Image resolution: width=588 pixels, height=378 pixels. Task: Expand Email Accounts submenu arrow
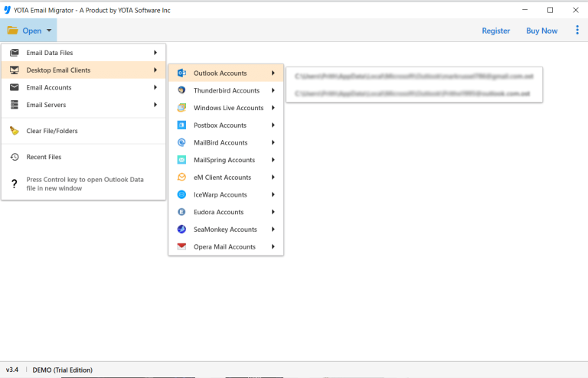pyautogui.click(x=155, y=87)
